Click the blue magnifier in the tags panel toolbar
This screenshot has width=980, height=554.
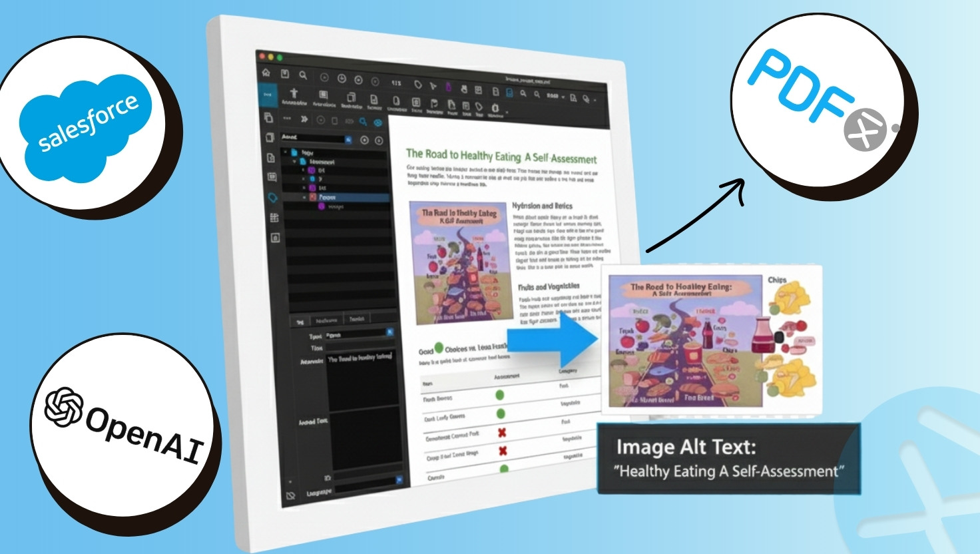pos(363,122)
